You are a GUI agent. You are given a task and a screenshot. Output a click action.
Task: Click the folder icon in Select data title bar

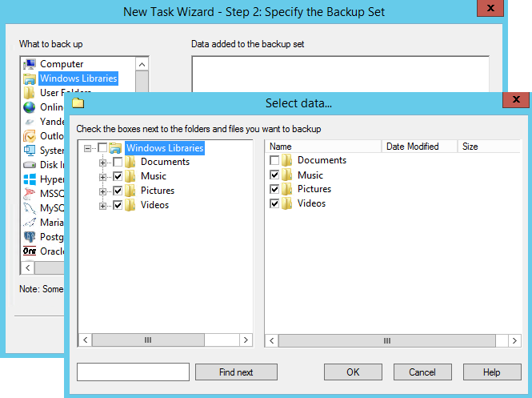pos(78,103)
